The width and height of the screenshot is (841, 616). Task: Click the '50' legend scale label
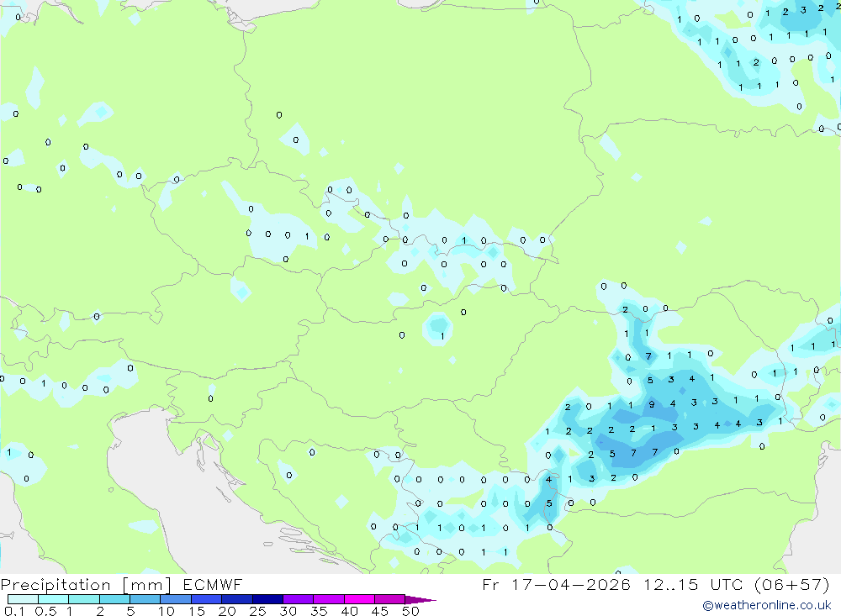pos(411,611)
